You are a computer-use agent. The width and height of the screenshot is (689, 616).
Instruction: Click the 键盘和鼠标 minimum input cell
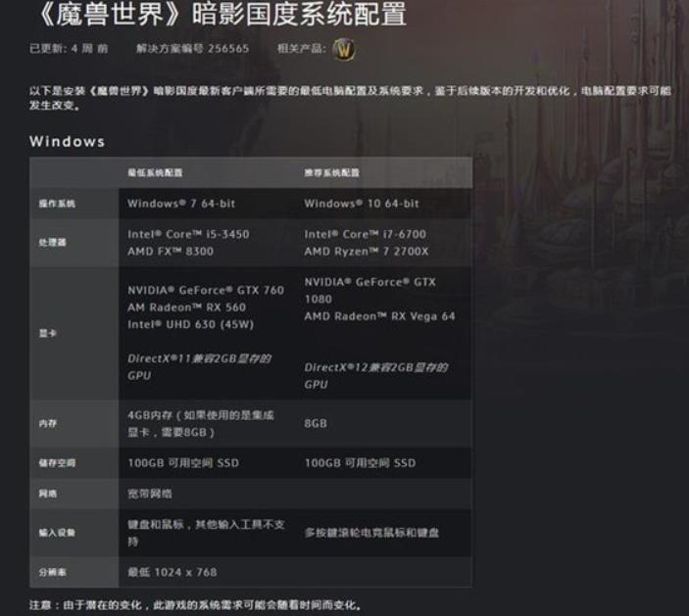[207, 533]
